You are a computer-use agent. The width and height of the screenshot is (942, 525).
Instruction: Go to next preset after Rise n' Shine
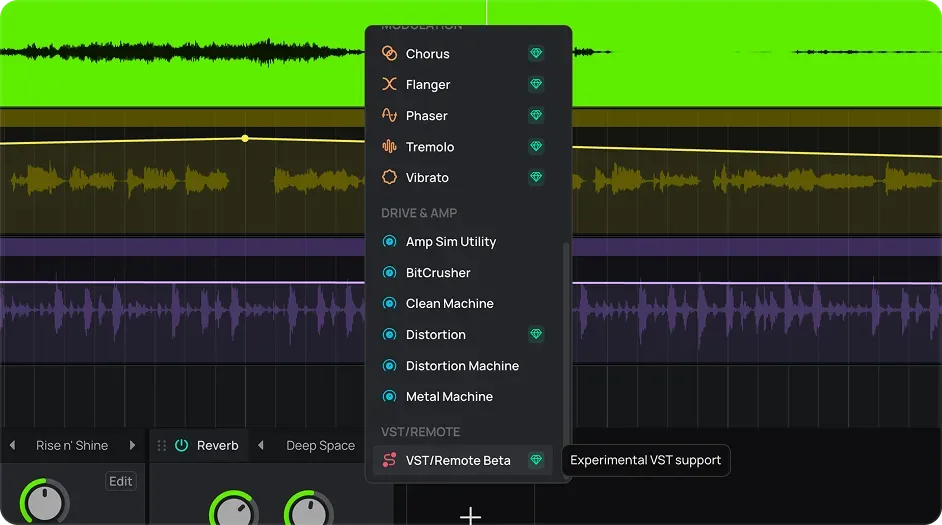(132, 445)
